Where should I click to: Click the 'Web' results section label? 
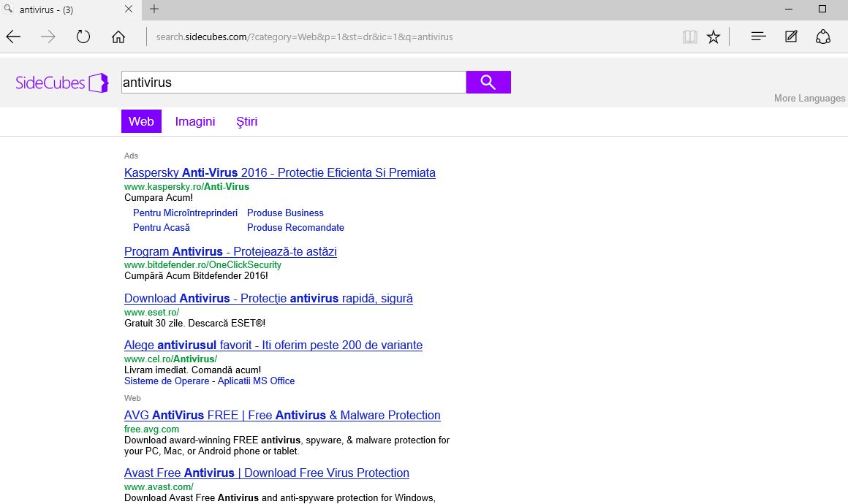132,398
